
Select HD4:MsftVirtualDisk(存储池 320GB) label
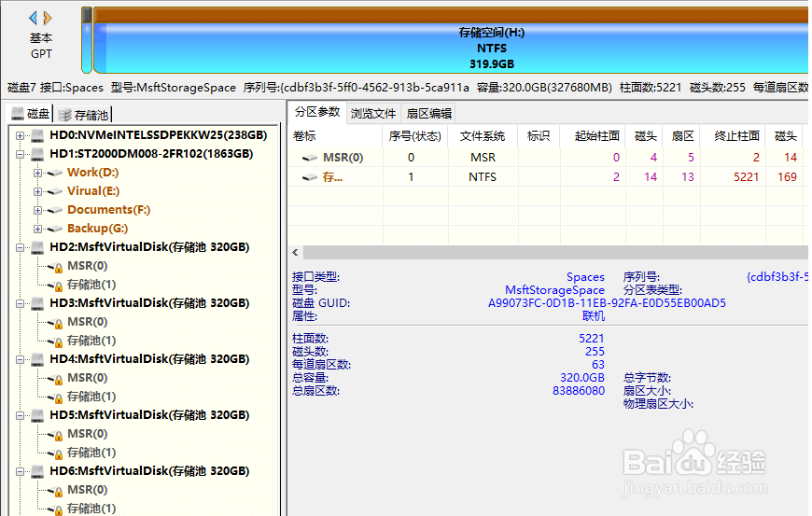(149, 358)
